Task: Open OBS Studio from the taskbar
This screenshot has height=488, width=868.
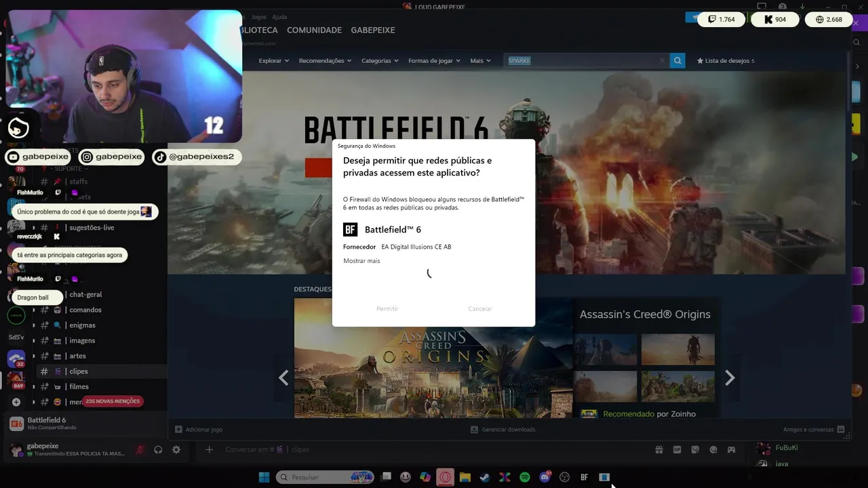Action: [564, 477]
